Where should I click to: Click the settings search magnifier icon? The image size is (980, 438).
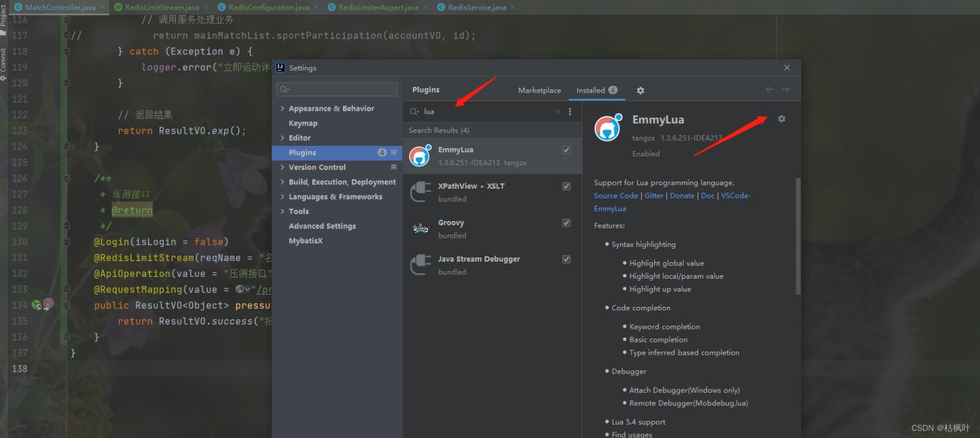coord(284,89)
